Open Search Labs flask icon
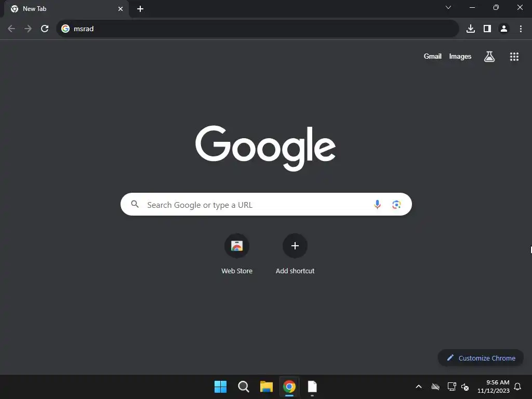The width and height of the screenshot is (532, 399). 489,56
